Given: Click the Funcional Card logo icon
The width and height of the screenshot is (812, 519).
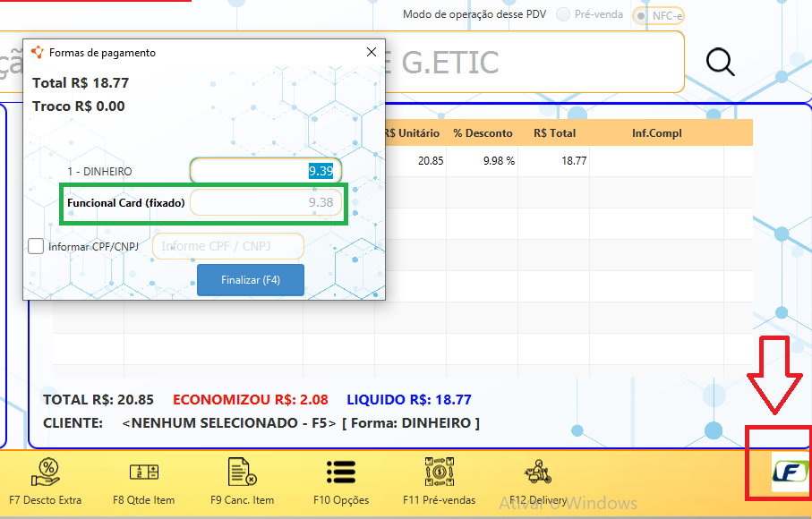Looking at the screenshot, I should click(790, 472).
